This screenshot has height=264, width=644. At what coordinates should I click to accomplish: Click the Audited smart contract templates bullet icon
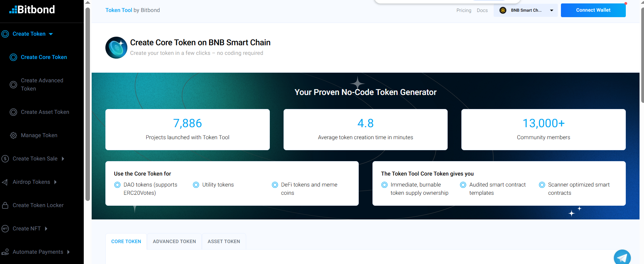coord(463,185)
